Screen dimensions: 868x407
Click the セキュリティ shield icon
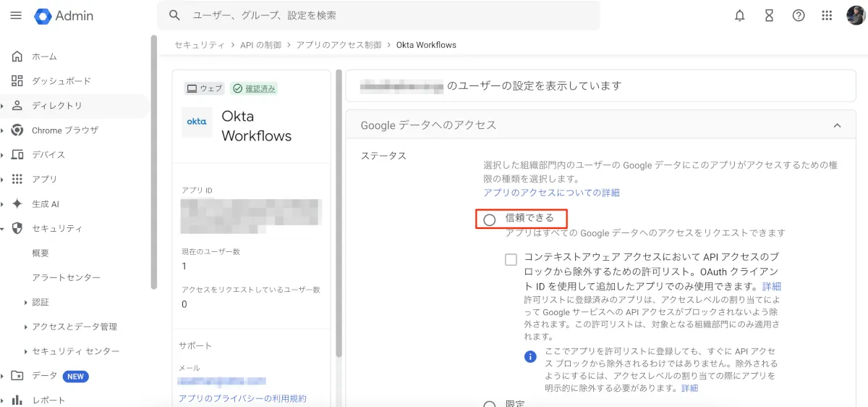[x=17, y=228]
